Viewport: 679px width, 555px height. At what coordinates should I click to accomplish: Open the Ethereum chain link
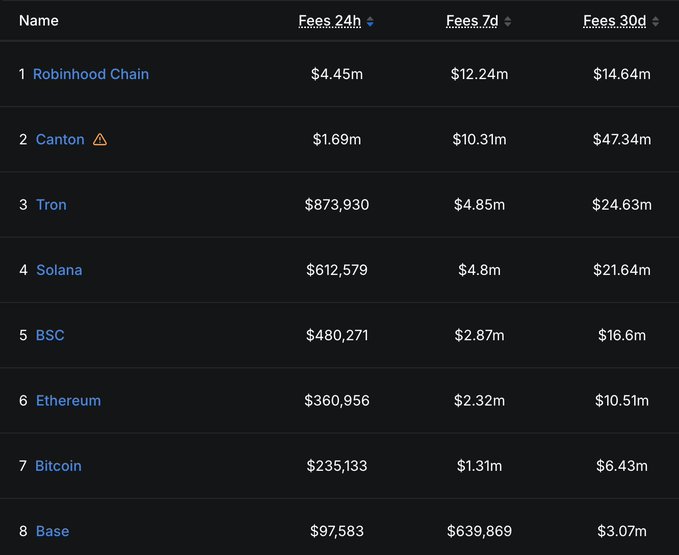(68, 400)
